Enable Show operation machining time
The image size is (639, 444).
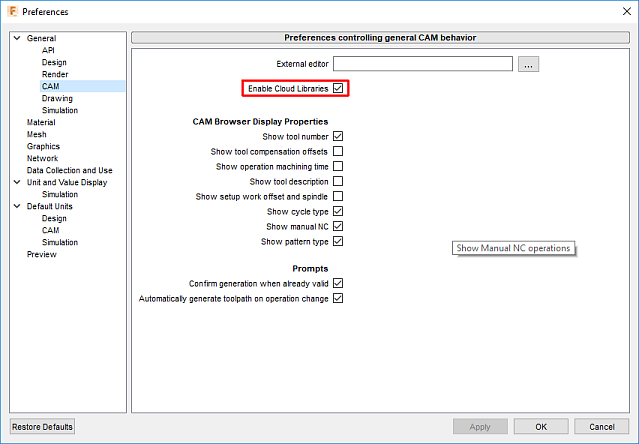click(338, 166)
